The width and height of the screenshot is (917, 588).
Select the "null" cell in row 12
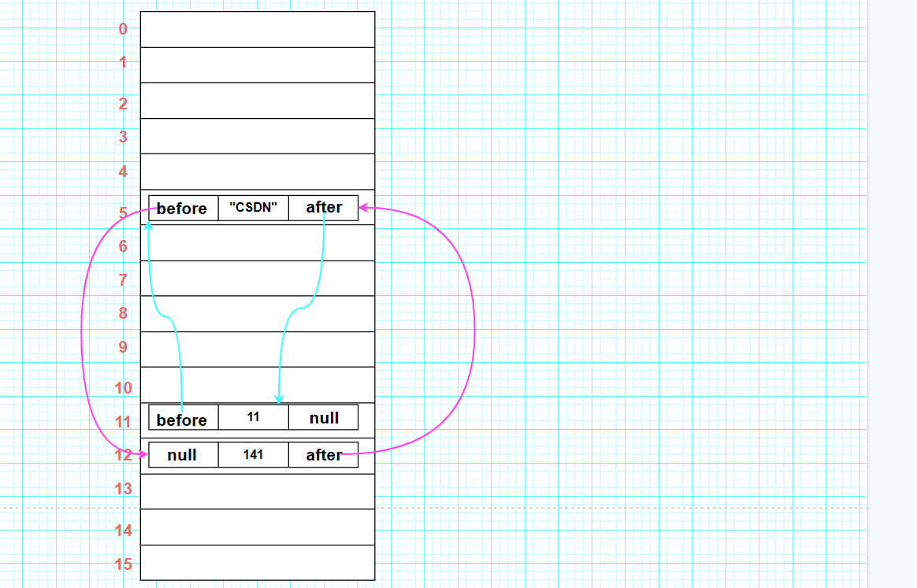point(184,455)
